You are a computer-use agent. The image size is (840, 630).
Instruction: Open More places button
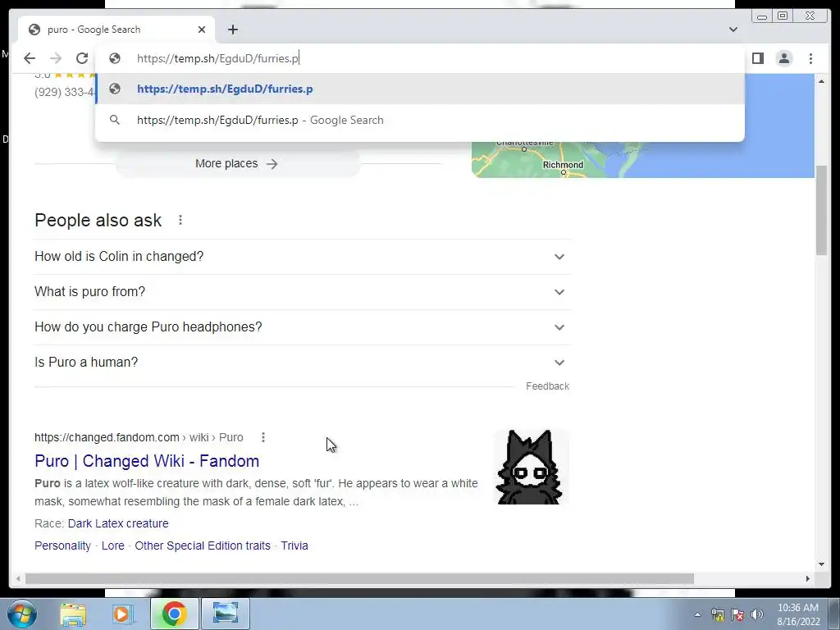(237, 163)
